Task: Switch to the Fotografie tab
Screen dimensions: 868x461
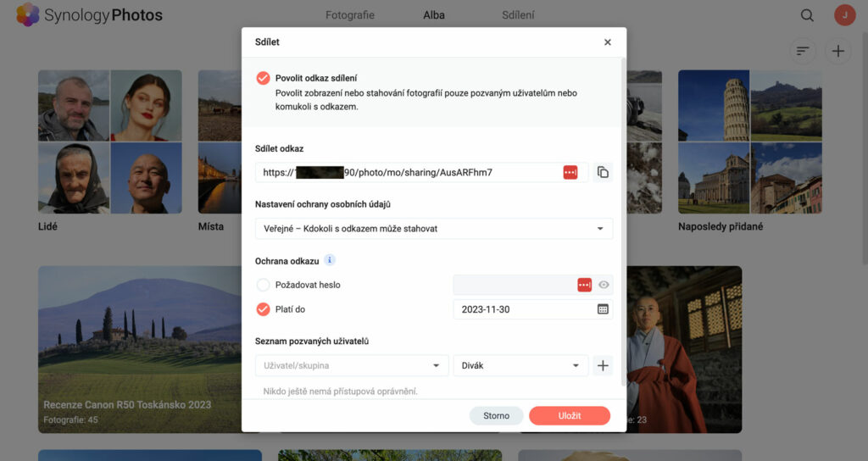Action: tap(350, 15)
